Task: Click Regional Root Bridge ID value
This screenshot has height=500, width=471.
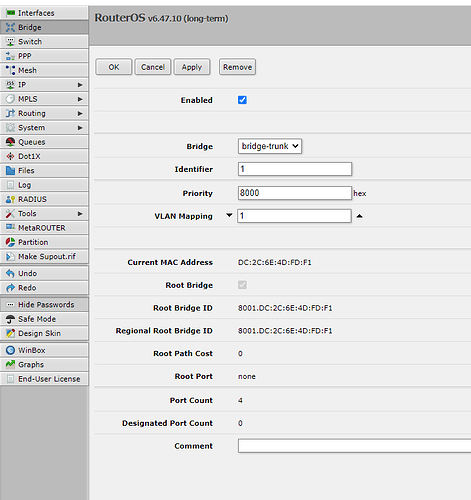Action: (285, 331)
